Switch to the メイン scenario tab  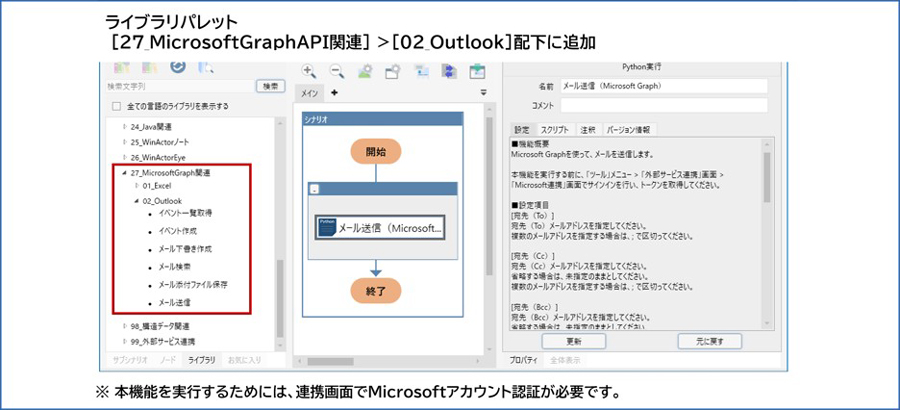tap(309, 93)
